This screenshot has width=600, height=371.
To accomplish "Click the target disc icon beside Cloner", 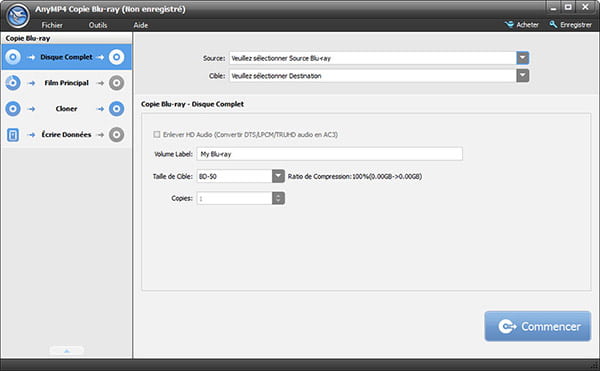I will [x=116, y=109].
